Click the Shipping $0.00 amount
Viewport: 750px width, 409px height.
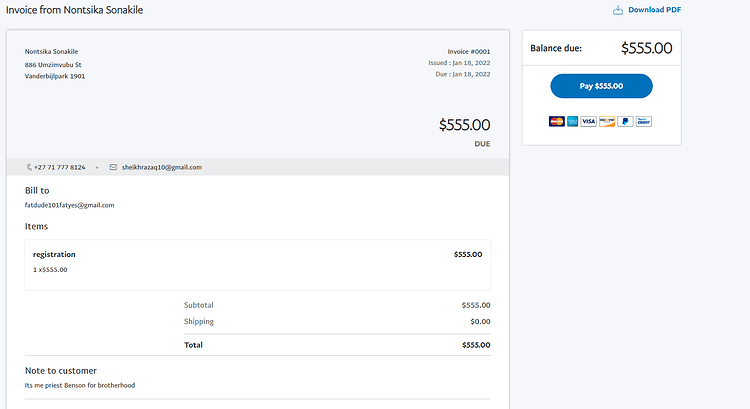click(480, 321)
